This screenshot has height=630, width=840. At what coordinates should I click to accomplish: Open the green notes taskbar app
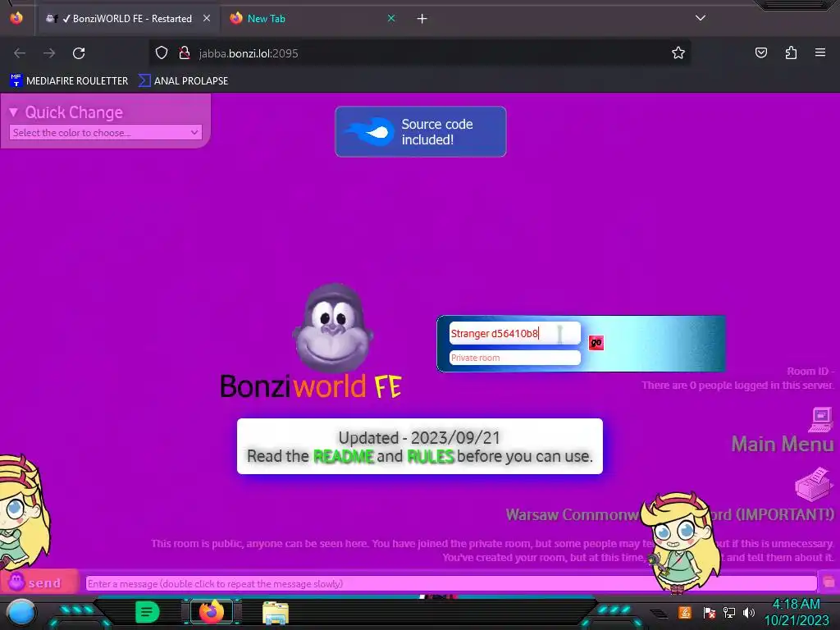click(148, 612)
